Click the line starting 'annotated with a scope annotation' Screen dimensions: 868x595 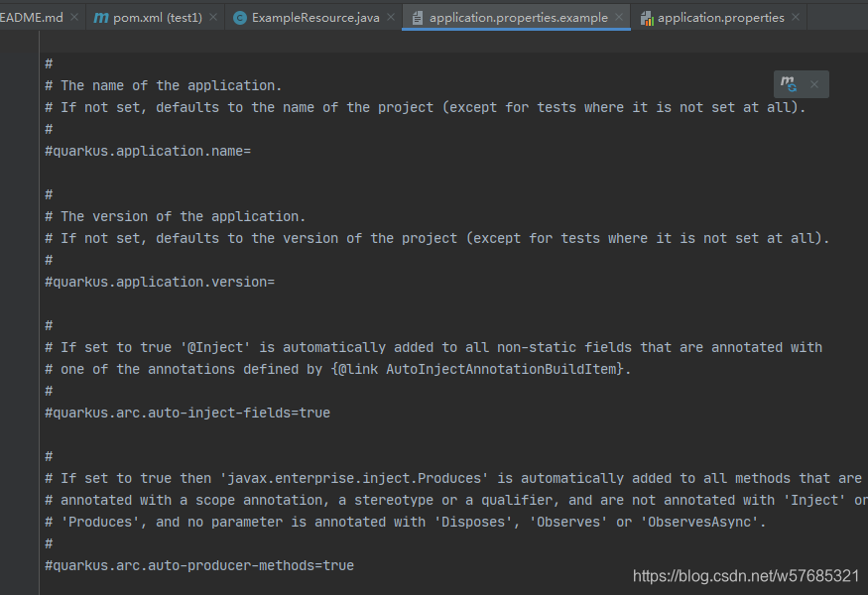coord(455,501)
